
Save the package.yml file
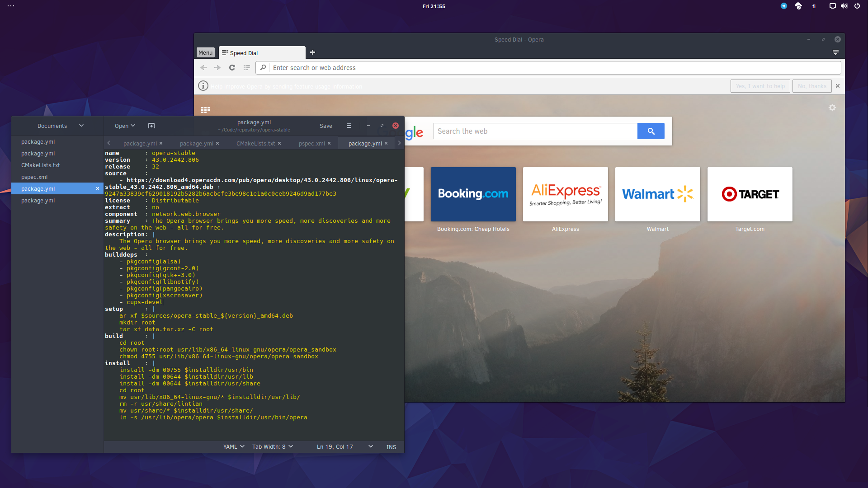point(325,126)
